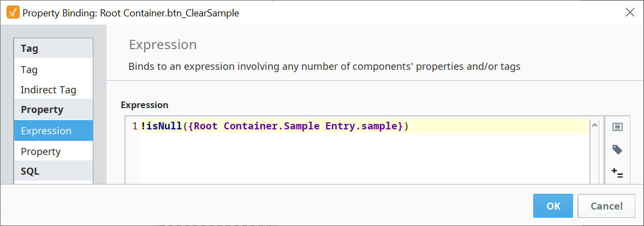This screenshot has height=226, width=644.
Task: Pick the Property binding option
Action: pos(41,151)
